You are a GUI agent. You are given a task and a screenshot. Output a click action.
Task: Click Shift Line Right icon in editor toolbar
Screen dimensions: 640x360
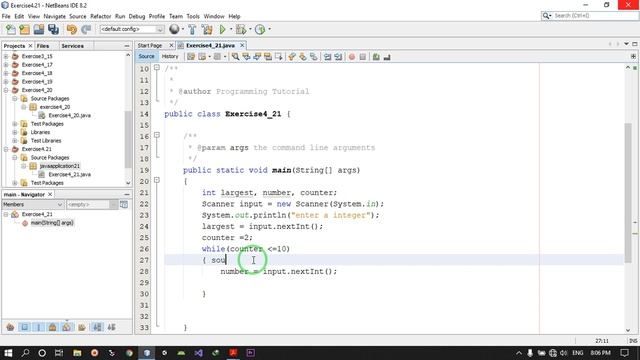coord(338,57)
